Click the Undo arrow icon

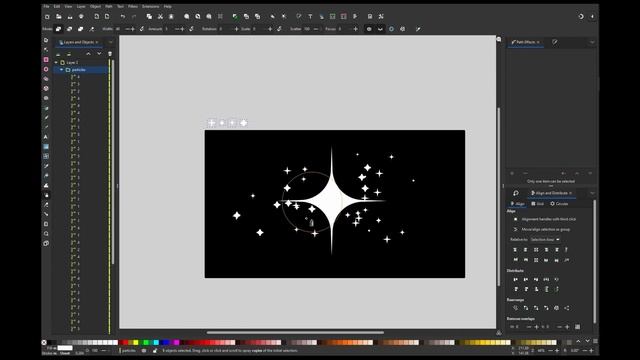tap(122, 17)
